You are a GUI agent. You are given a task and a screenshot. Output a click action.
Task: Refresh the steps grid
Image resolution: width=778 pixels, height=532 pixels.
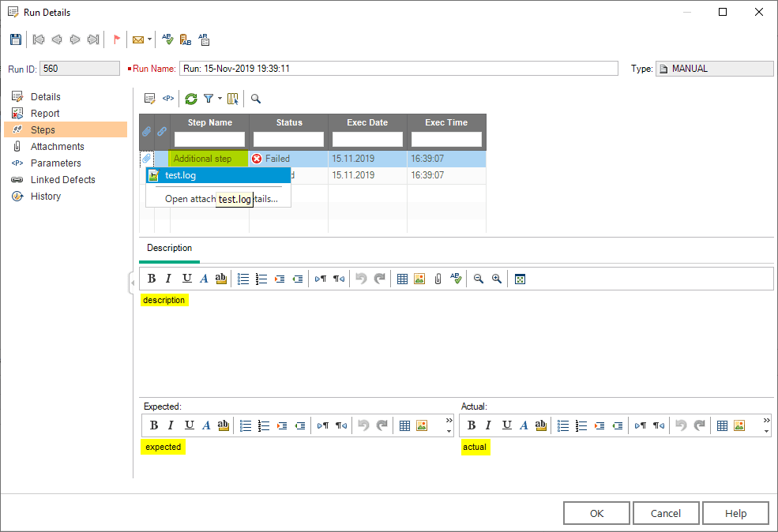[x=191, y=99]
